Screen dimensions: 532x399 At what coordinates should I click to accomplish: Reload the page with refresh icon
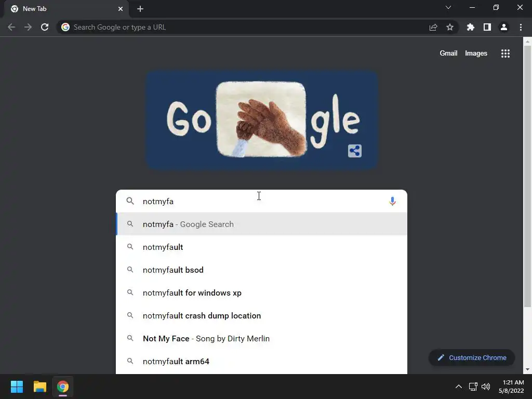click(x=45, y=27)
